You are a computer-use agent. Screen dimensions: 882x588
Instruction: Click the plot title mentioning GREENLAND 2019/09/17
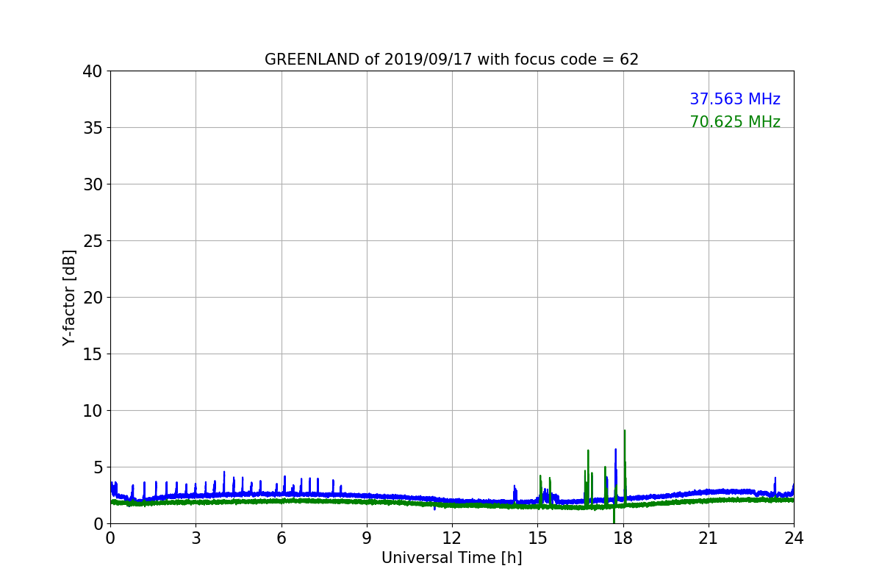coord(451,60)
